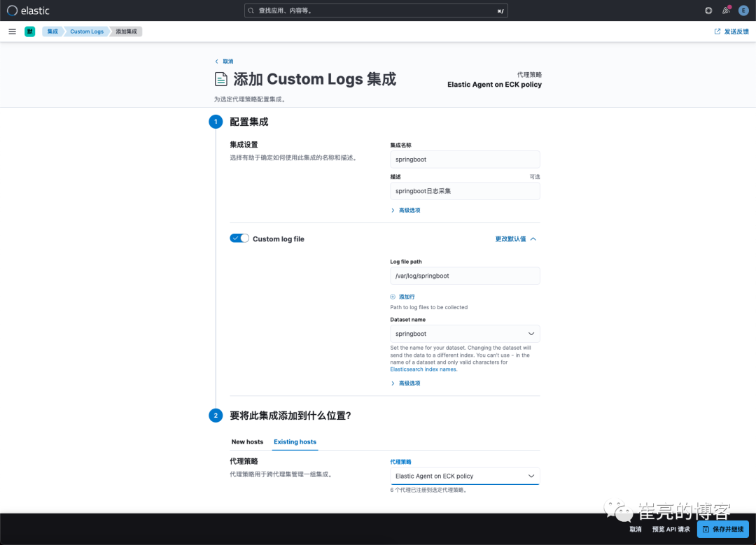Viewport: 756px width, 545px height.
Task: Expand 高级选项 under the description field
Action: point(405,210)
